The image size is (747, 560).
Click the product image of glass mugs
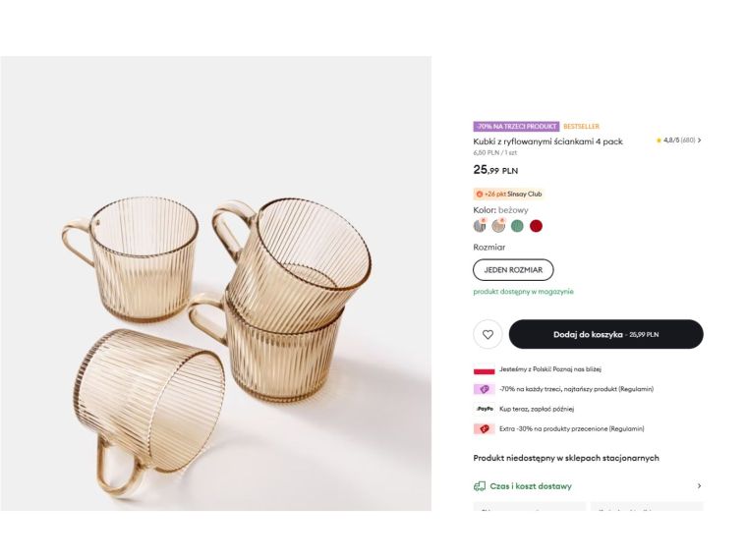point(215,283)
